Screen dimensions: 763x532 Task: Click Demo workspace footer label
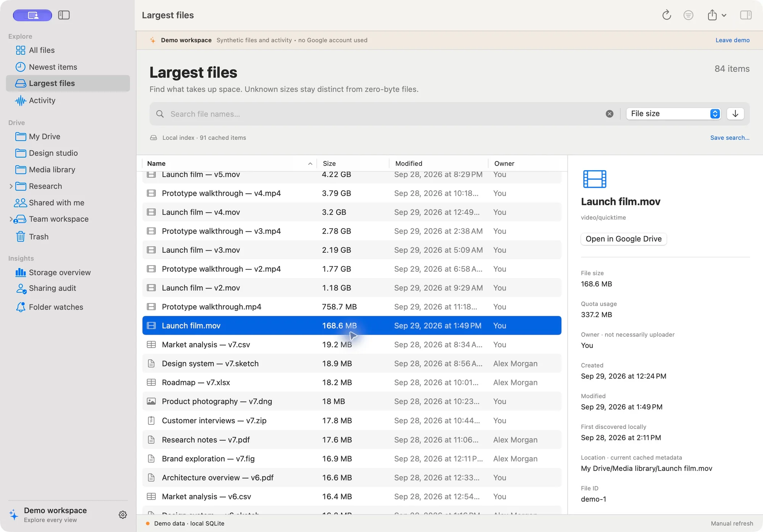coord(55,511)
